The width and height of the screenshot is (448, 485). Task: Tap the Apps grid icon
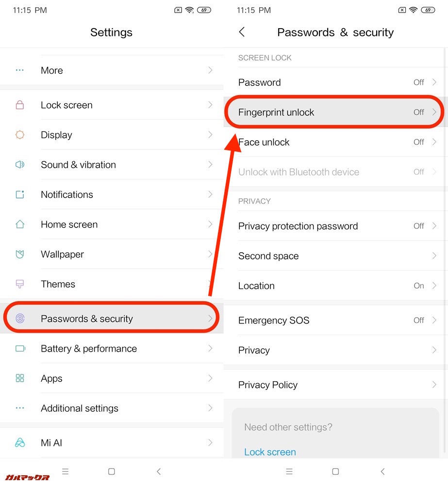(x=20, y=378)
